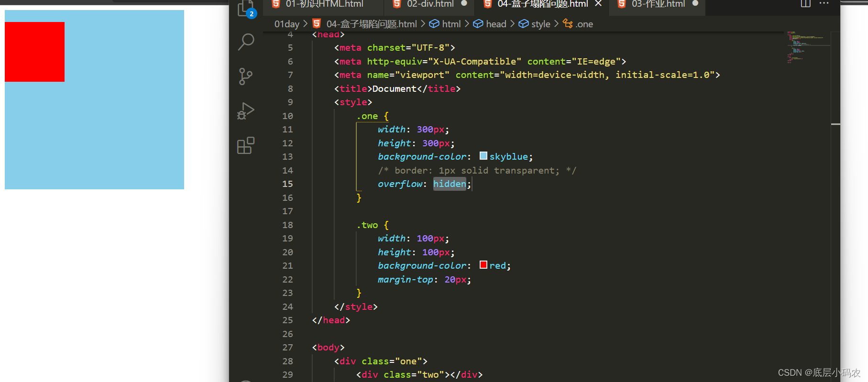Open the Search panel magnifier icon
Viewport: 868px width, 382px height.
(x=246, y=42)
